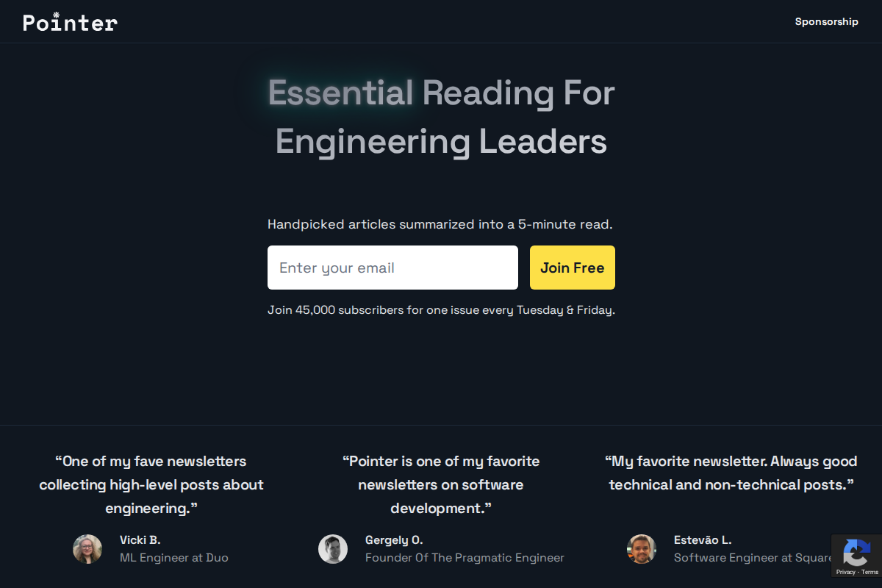882x588 pixels.
Task: Click Estevão's My favorite newsletter quote
Action: pos(731,473)
